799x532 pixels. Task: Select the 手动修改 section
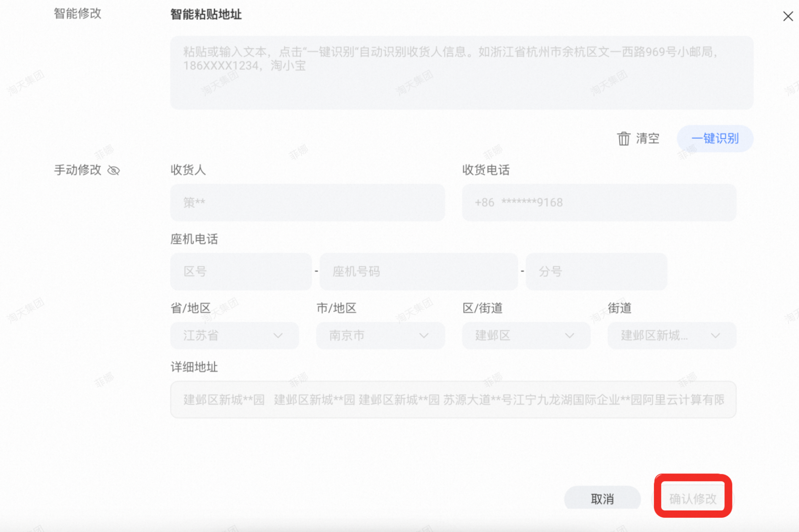pos(78,170)
